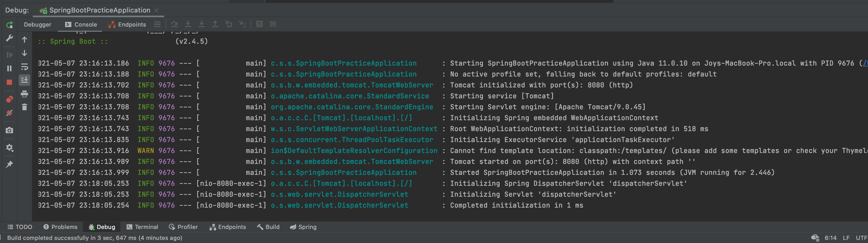Open the Spring tool window
This screenshot has width=868, height=243.
coord(303,227)
